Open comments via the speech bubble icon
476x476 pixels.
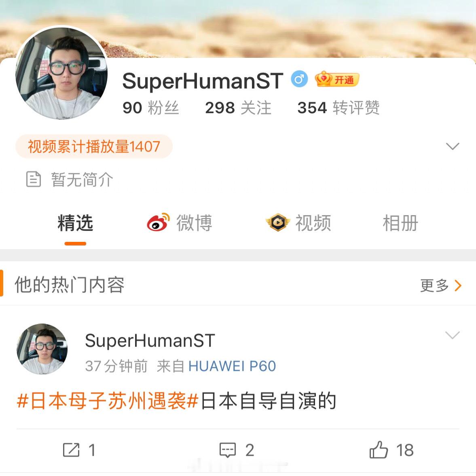228,450
